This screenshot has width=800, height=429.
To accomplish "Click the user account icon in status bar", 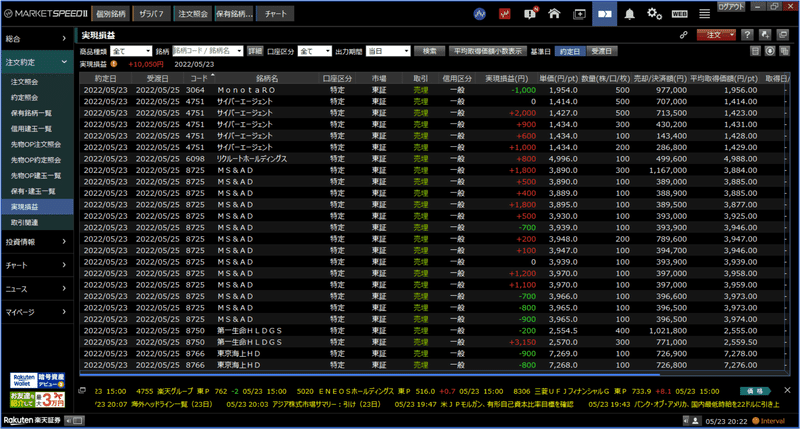I will pyautogui.click(x=695, y=421).
